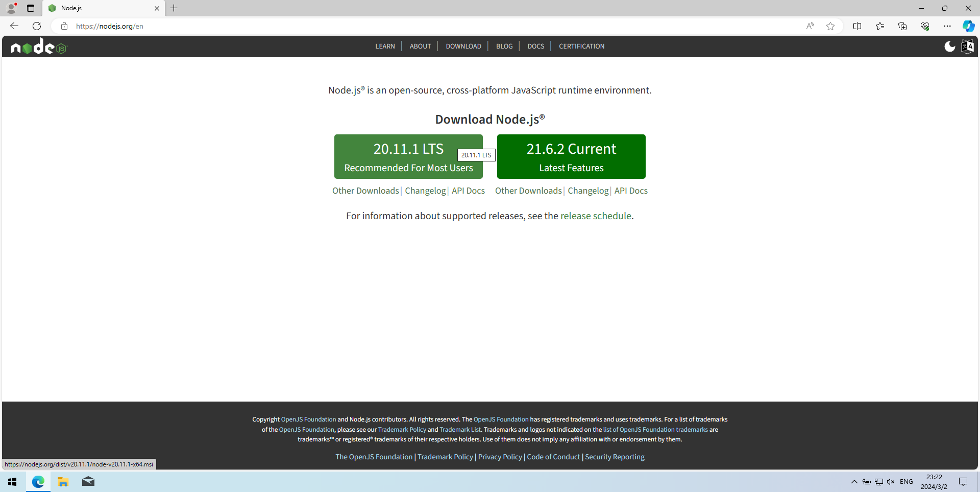Open the ABOUT menu item
This screenshot has width=980, height=492.
coord(421,46)
